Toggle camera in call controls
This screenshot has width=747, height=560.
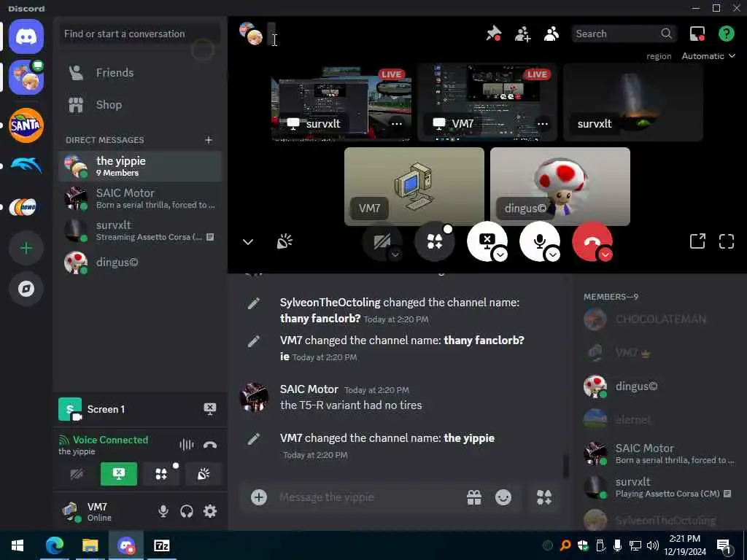(382, 241)
